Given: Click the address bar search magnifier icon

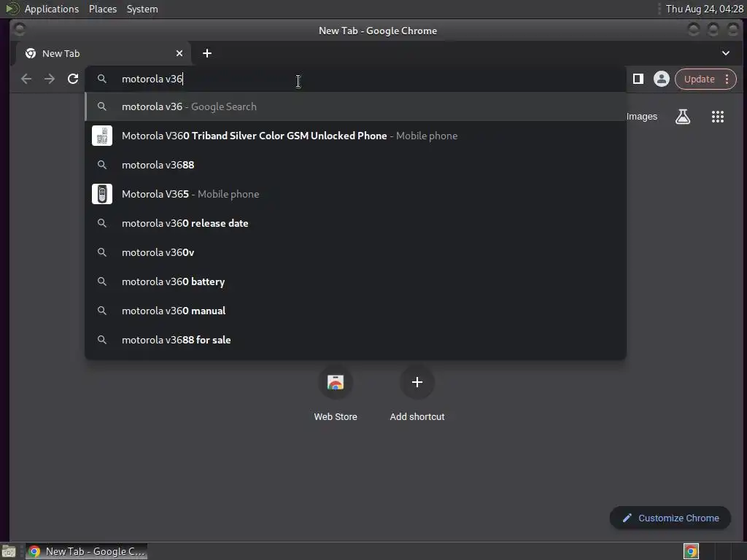Looking at the screenshot, I should 102,79.
